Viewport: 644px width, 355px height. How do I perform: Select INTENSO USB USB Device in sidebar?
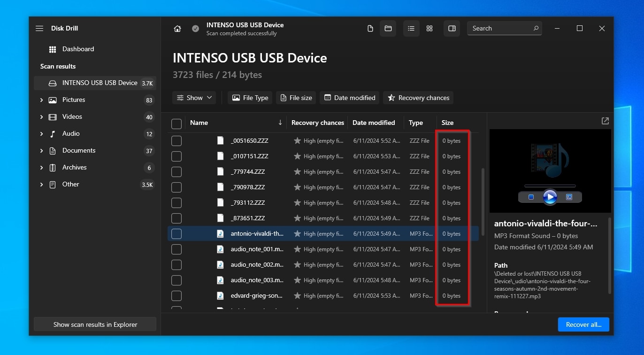(95, 83)
